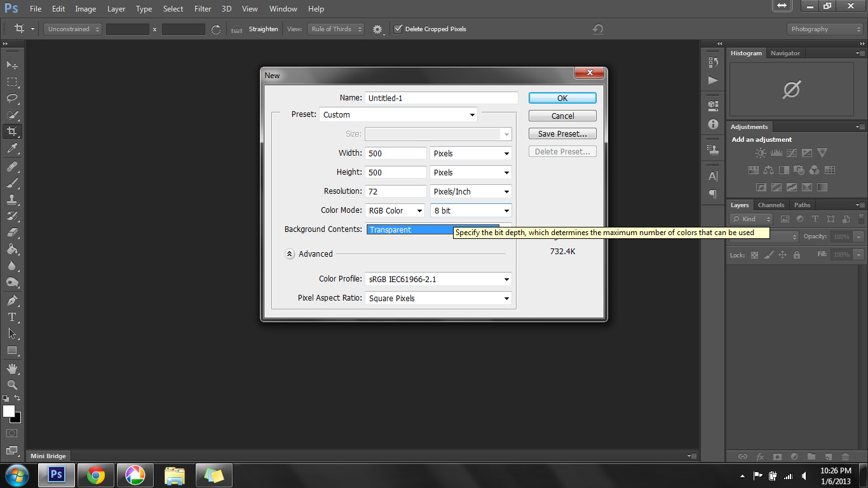868x488 pixels.
Task: Select the Paint Bucket tool
Action: click(12, 249)
